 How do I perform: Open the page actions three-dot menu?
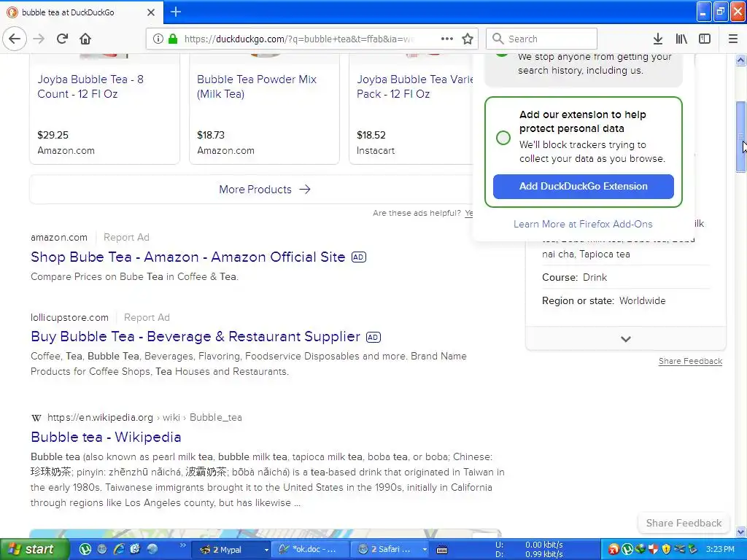447,39
